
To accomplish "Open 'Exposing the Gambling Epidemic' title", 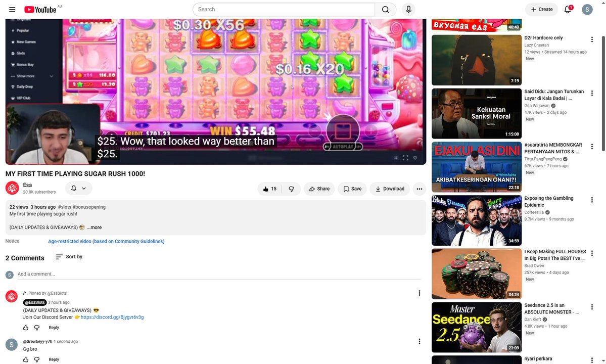I will (549, 202).
